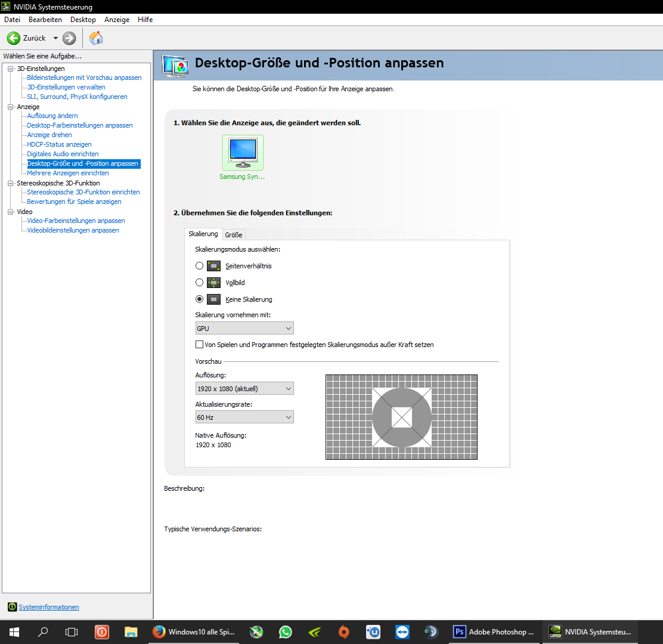
Task: Click the home icon in the toolbar
Action: tap(96, 38)
